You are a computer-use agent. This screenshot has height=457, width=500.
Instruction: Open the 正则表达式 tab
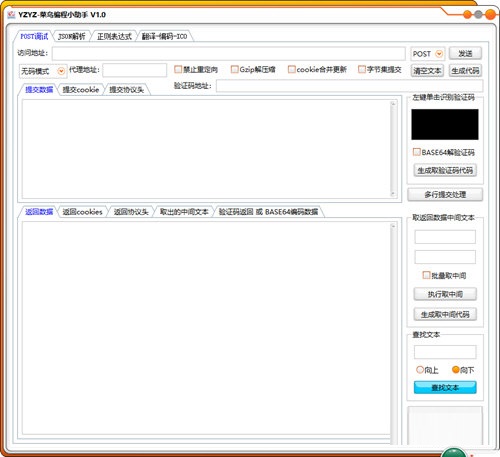click(114, 36)
